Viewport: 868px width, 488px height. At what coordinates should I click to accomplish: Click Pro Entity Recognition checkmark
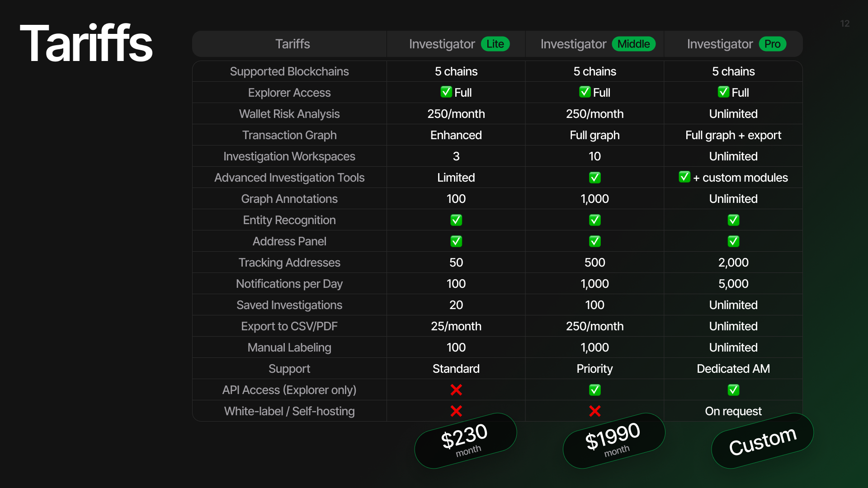733,220
